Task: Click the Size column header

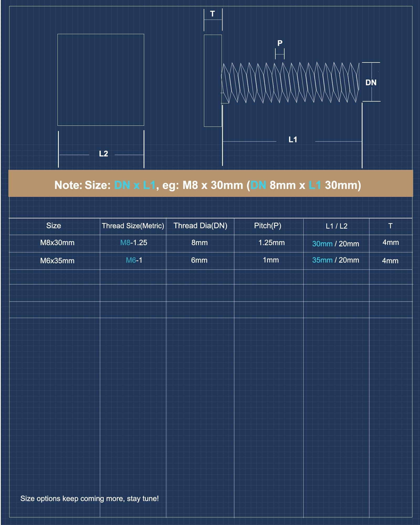Action: (54, 226)
